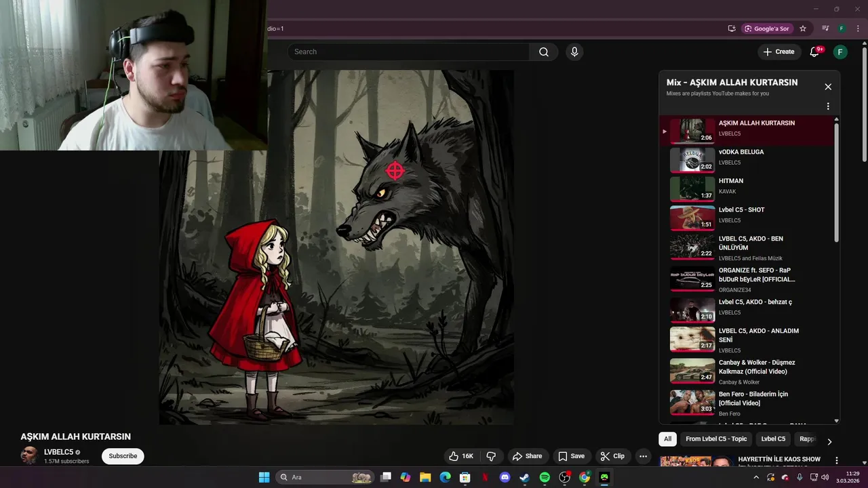The height and width of the screenshot is (488, 868).
Task: Open Task View on the taskbar
Action: point(386,477)
